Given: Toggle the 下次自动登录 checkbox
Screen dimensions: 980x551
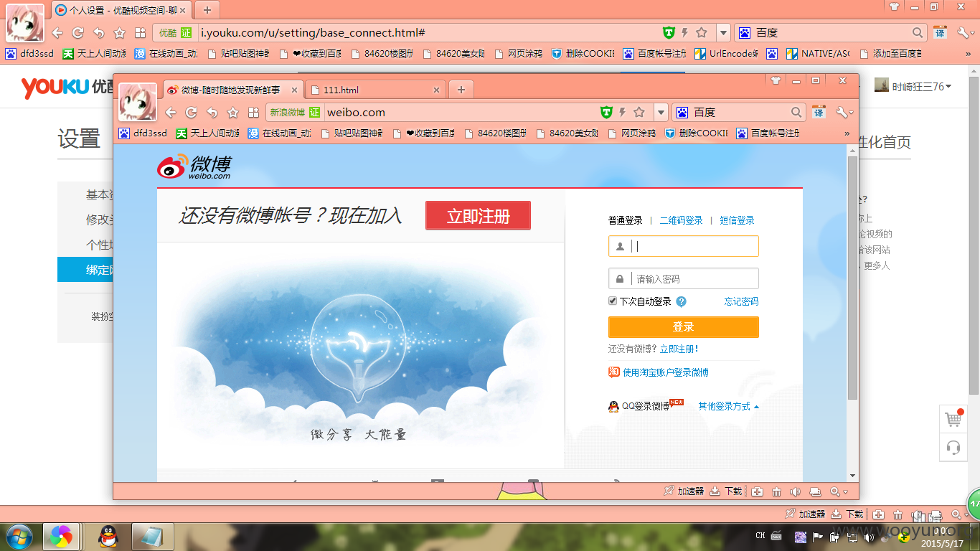Looking at the screenshot, I should (613, 301).
